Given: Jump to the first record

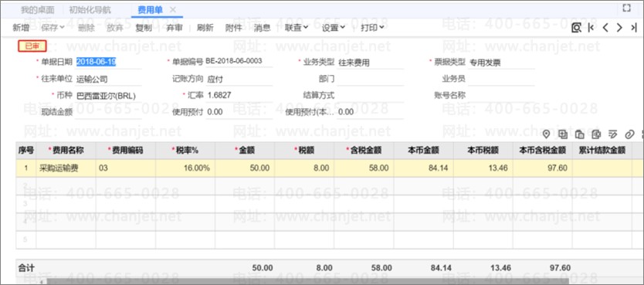Looking at the screenshot, I should click(591, 28).
